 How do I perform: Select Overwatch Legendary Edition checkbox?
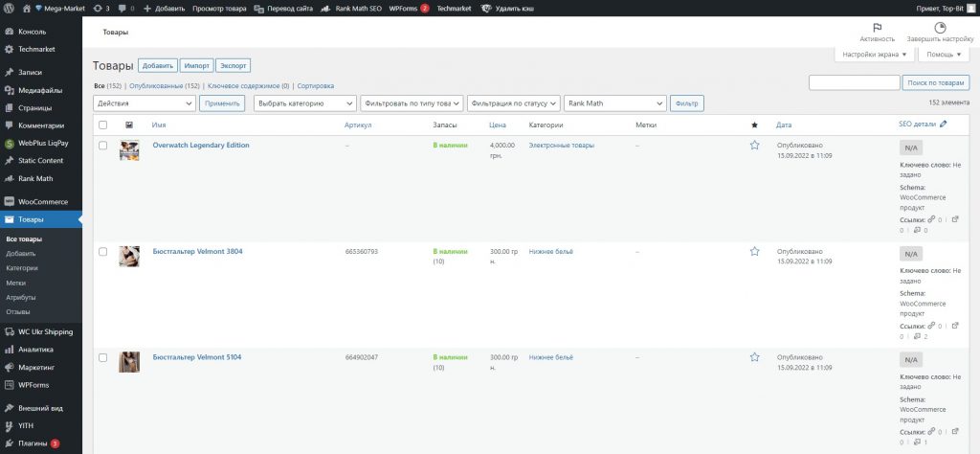pos(103,145)
